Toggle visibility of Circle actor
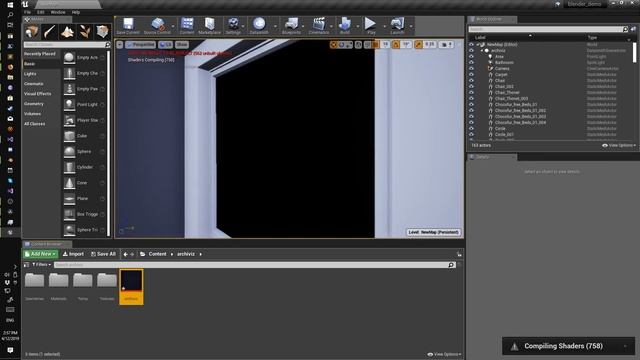 point(471,128)
